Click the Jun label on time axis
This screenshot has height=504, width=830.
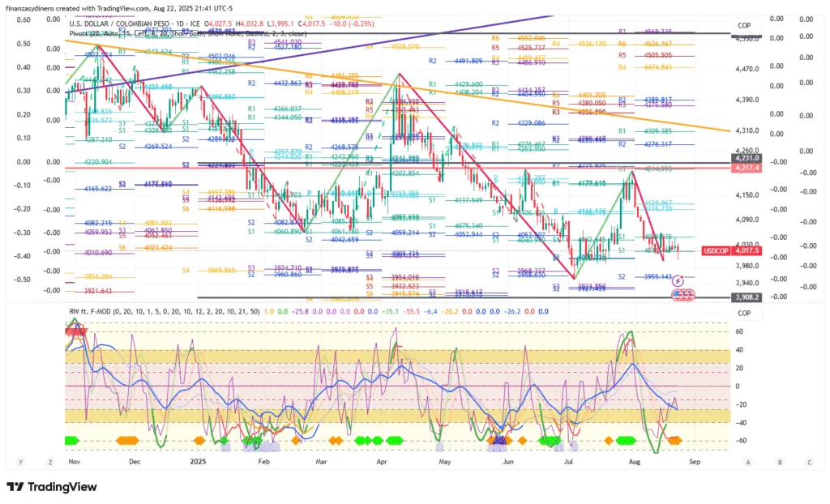coord(508,462)
